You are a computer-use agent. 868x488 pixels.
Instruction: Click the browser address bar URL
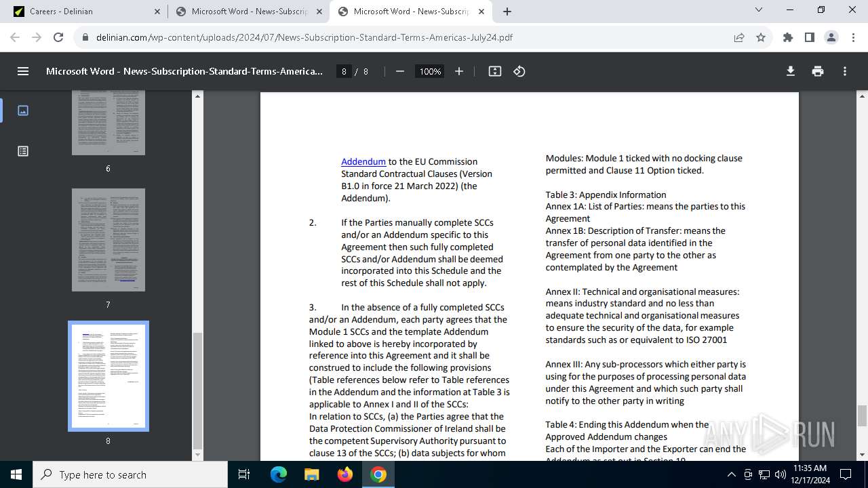tap(304, 37)
